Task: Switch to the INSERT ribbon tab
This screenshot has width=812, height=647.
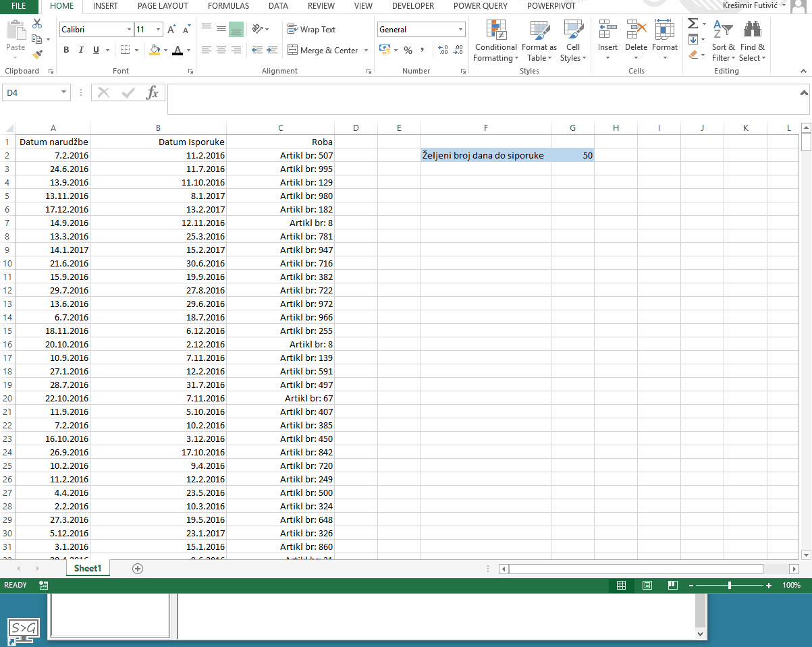Action: coord(105,6)
